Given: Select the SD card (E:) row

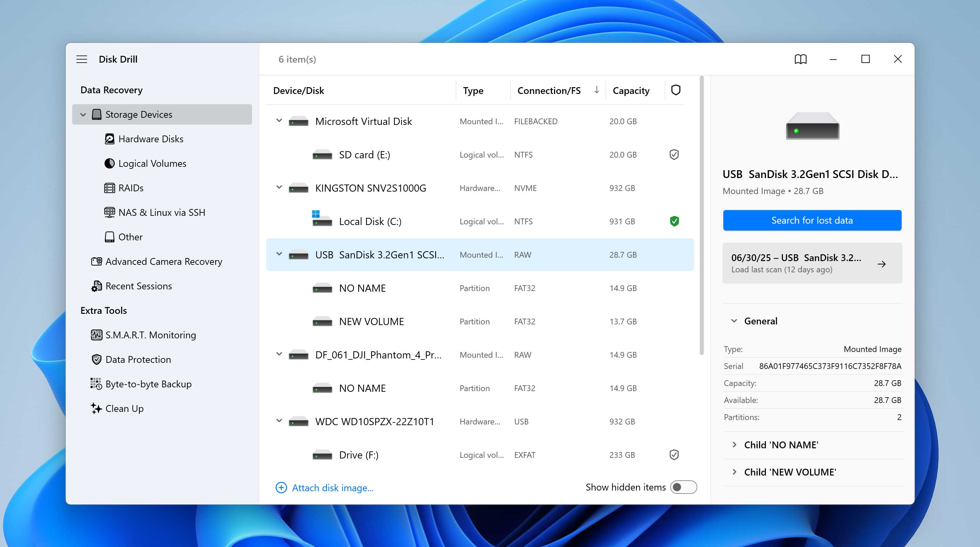Looking at the screenshot, I should (480, 155).
